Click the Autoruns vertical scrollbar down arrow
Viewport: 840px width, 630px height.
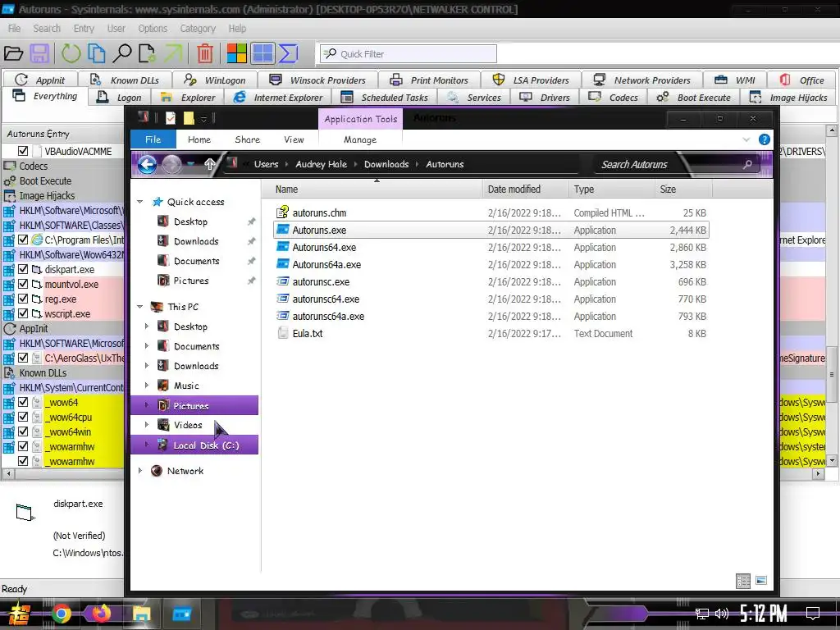pos(832,461)
